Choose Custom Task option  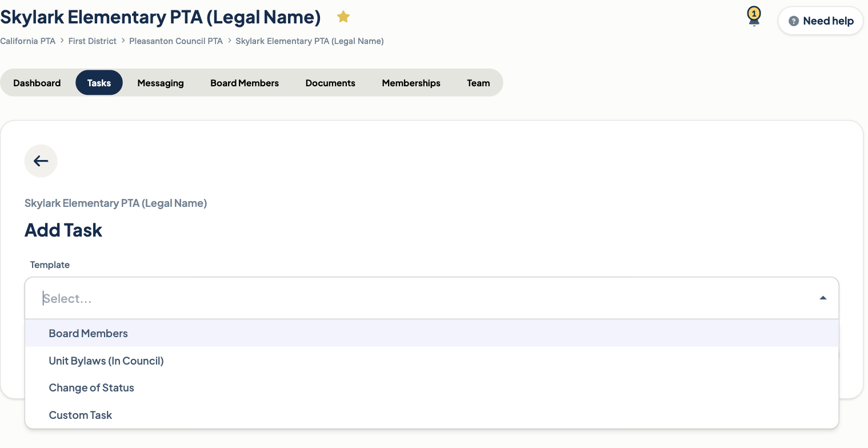(x=431, y=415)
